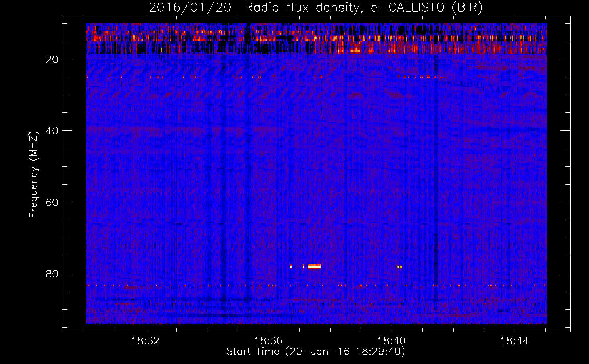Image resolution: width=589 pixels, height=364 pixels.
Task: Click the 18:32 time tick label
Action: click(x=145, y=341)
